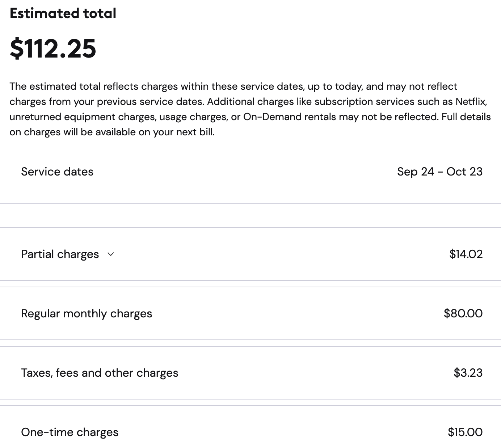Click the Partial charges label
The width and height of the screenshot is (501, 448).
click(60, 254)
